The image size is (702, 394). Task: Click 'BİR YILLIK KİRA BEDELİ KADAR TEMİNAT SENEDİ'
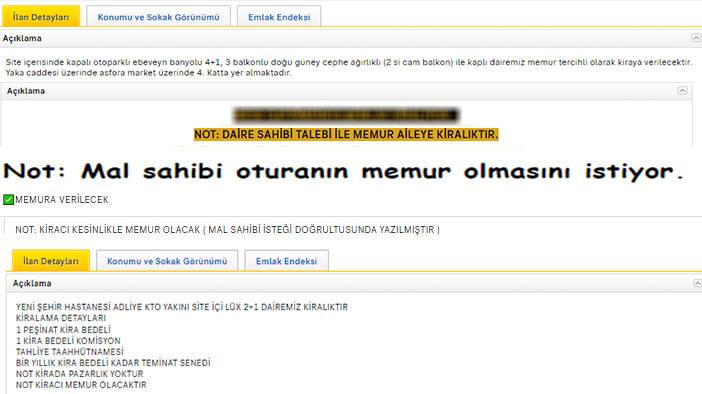[113, 363]
